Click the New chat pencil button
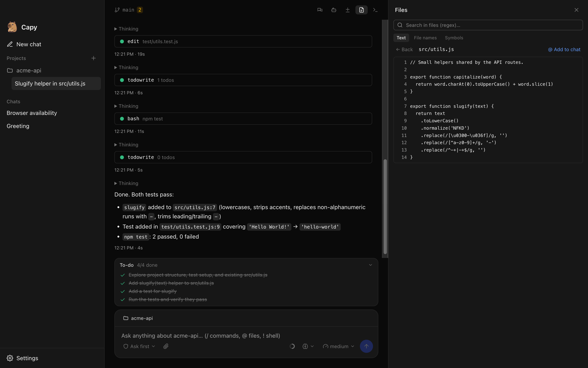The image size is (588, 368). (24, 44)
